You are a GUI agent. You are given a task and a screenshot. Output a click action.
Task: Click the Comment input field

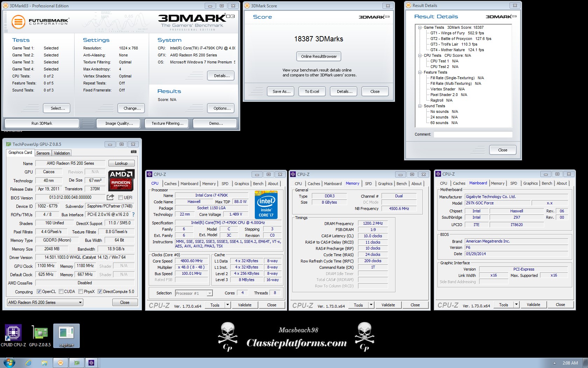point(473,134)
